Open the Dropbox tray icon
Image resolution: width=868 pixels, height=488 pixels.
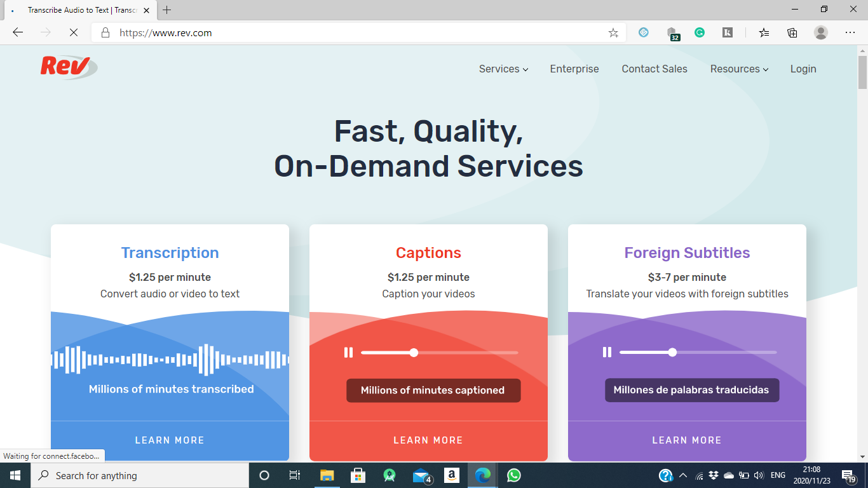tap(714, 475)
